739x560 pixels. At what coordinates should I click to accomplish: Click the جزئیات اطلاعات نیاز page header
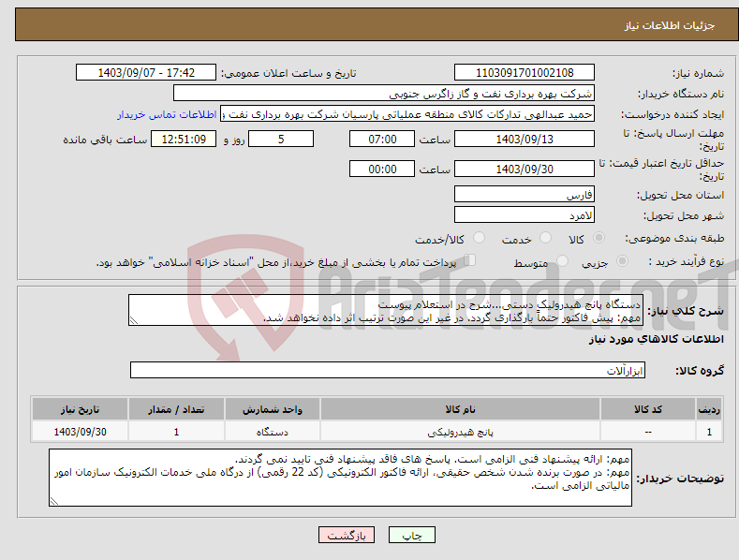click(670, 25)
